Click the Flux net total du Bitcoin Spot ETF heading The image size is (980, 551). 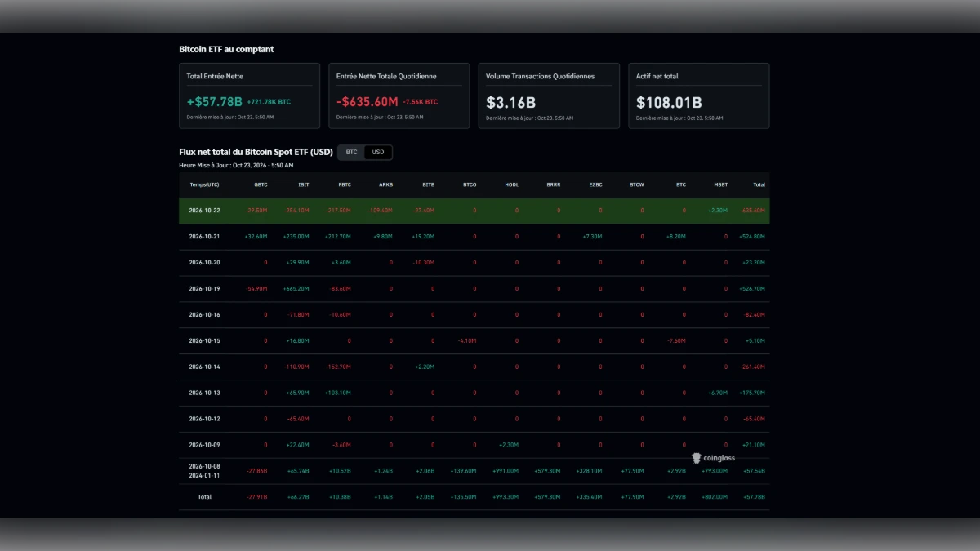(256, 152)
